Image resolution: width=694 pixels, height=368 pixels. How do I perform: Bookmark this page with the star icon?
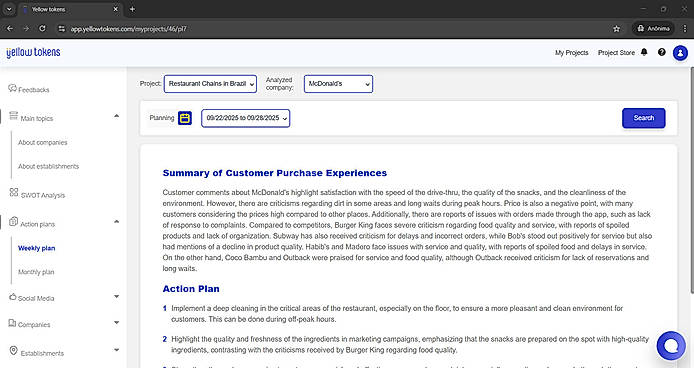(617, 29)
